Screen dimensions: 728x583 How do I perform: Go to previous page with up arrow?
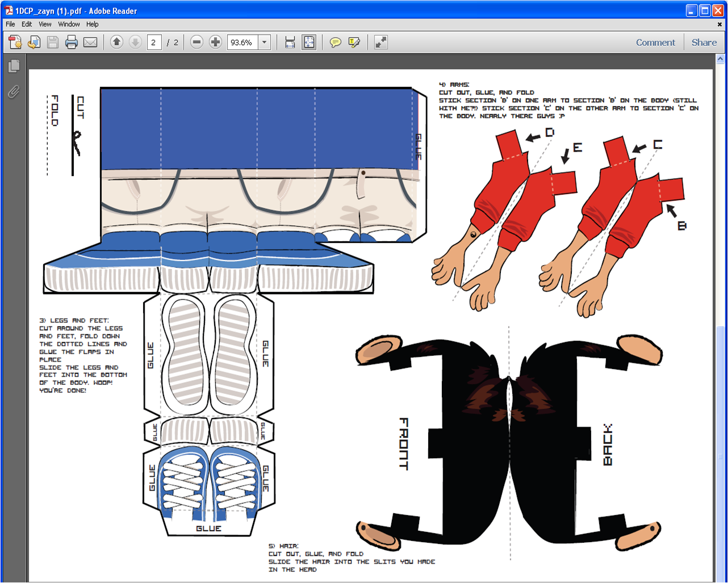(x=116, y=42)
